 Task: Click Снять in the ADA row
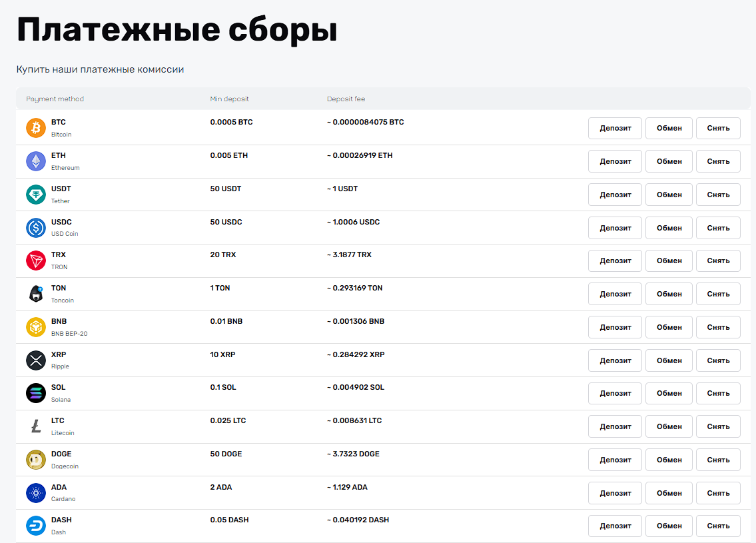[x=719, y=493]
